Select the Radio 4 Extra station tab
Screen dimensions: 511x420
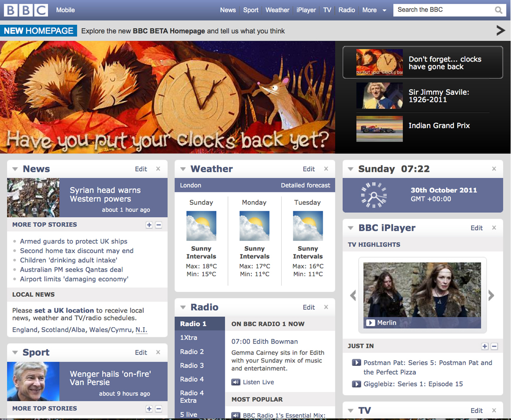(200, 397)
